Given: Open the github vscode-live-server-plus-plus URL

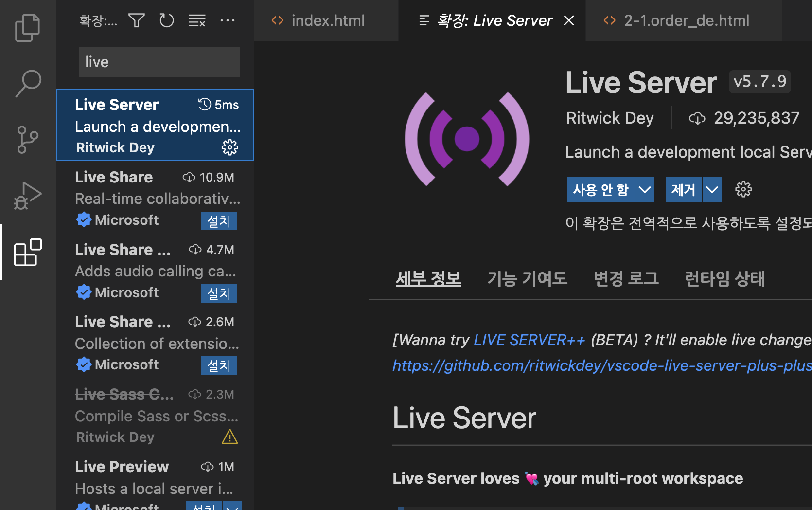Looking at the screenshot, I should point(602,365).
